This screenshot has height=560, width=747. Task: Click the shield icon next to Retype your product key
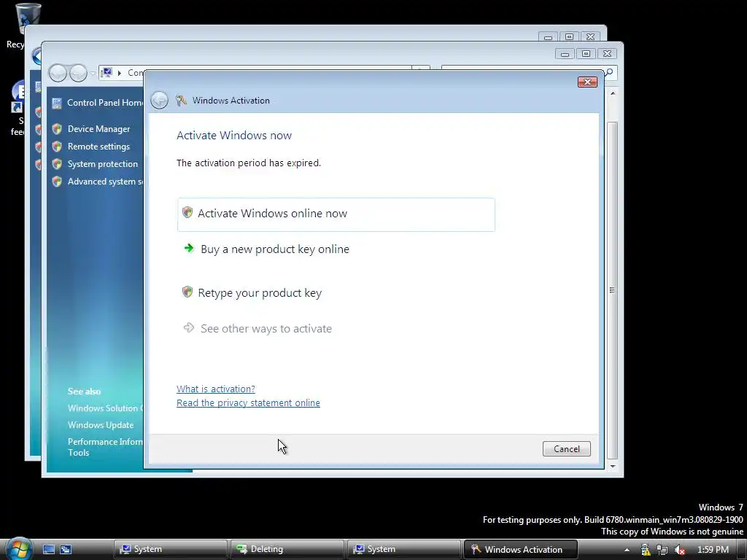tap(187, 292)
